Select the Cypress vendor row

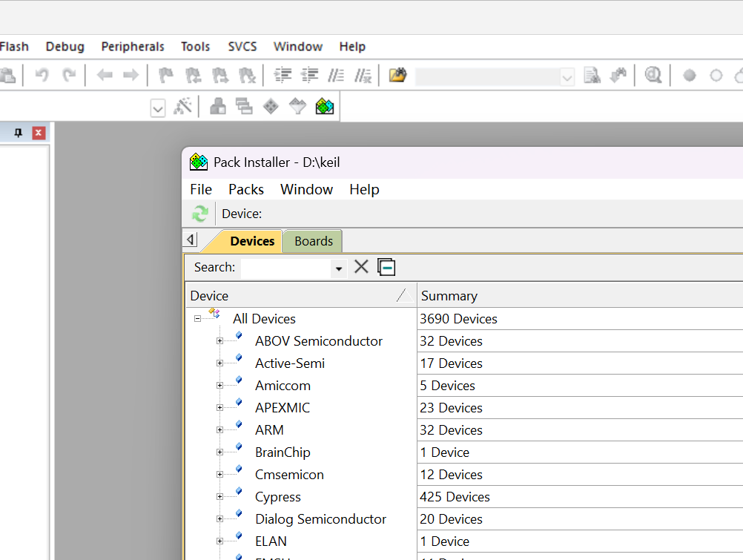click(x=277, y=497)
